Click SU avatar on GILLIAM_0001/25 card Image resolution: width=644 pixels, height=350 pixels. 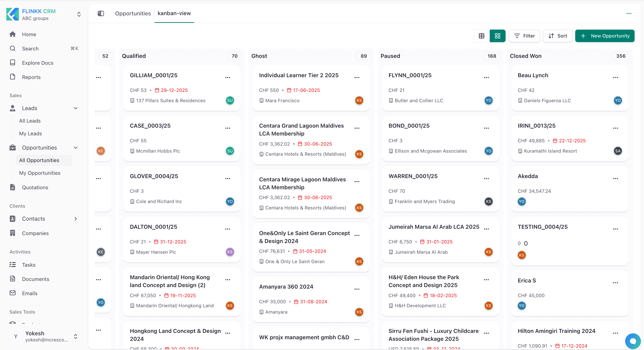(x=230, y=100)
